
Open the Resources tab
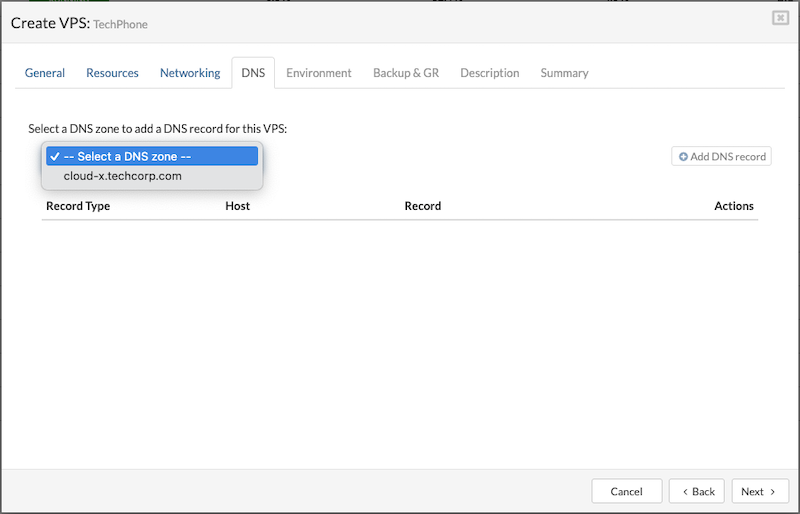[112, 73]
